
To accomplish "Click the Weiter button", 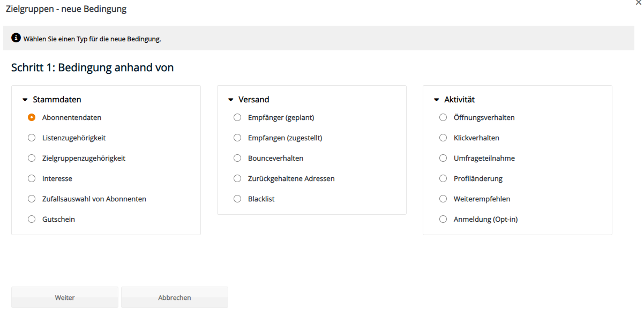I will (65, 297).
